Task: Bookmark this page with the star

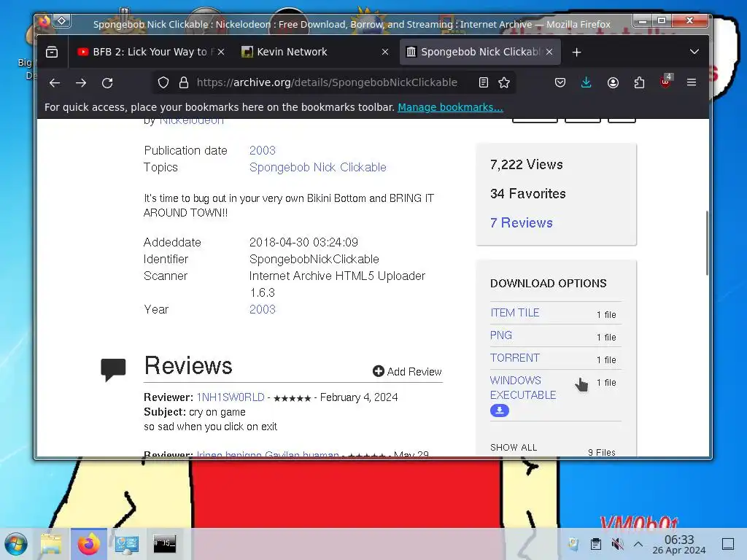Action: [x=504, y=83]
